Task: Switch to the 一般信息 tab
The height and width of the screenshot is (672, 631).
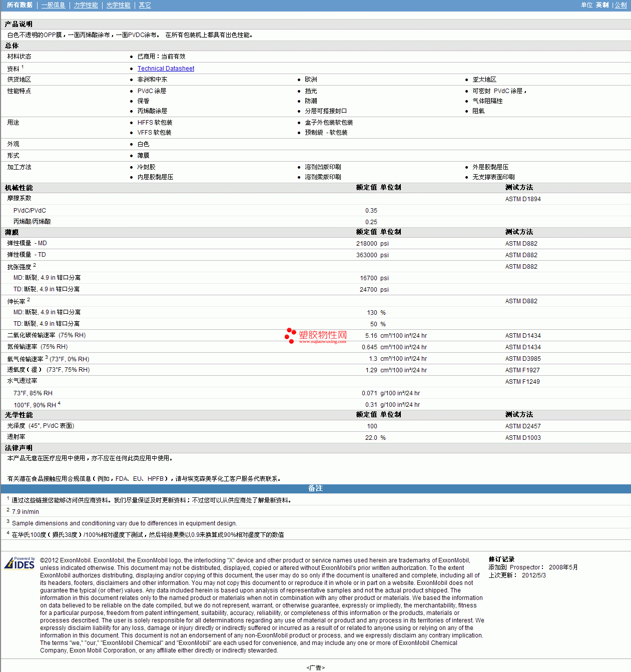Action: click(x=53, y=5)
